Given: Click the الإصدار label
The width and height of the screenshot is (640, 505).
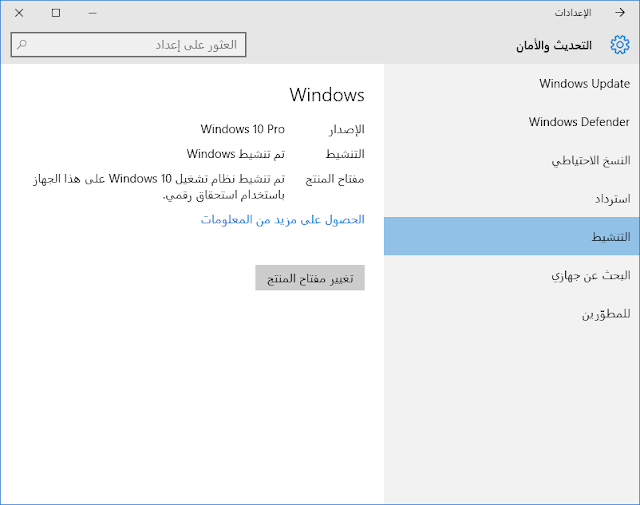Looking at the screenshot, I should pos(347,129).
